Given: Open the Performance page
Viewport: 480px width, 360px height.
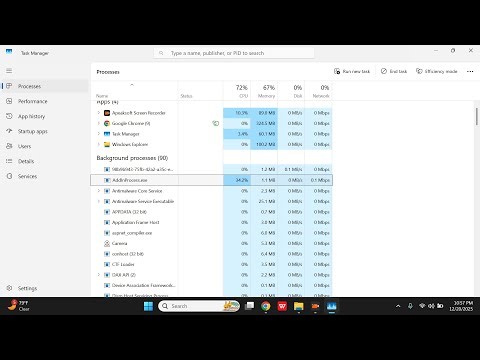Looking at the screenshot, I should click(x=45, y=101).
